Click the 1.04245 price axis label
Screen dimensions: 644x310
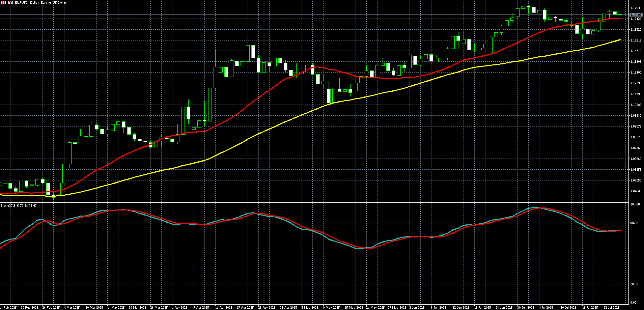pyautogui.click(x=636, y=191)
